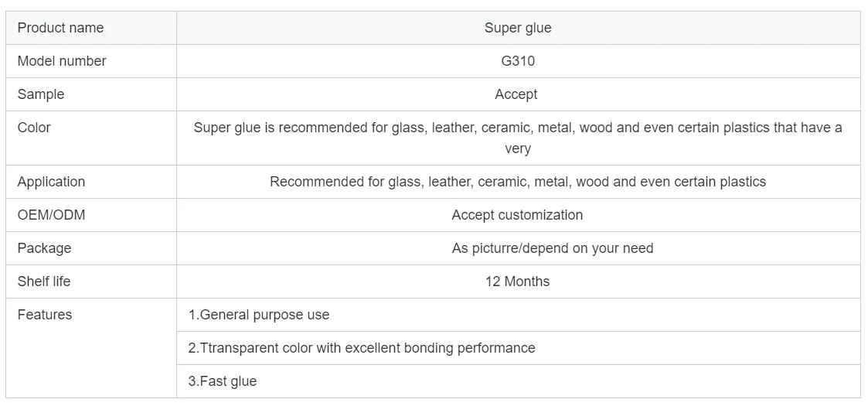The image size is (868, 406).
Task: Click feature '1.General purpose use'
Action: [x=259, y=315]
